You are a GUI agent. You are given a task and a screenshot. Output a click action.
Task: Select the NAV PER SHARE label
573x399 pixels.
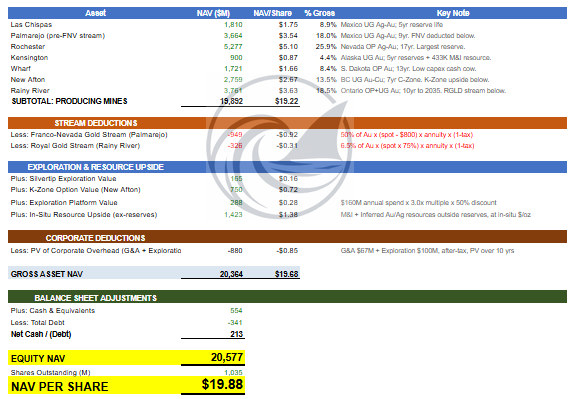click(60, 387)
